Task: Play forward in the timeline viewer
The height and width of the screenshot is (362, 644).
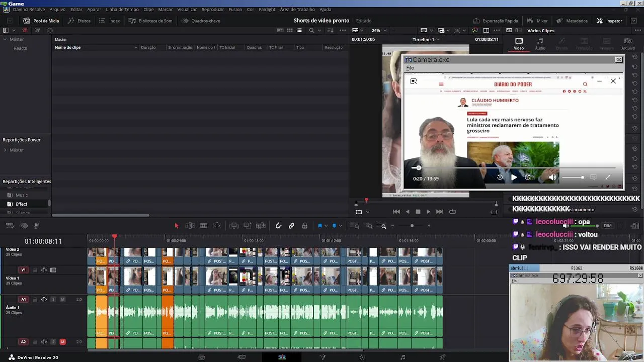Action: coord(428,212)
